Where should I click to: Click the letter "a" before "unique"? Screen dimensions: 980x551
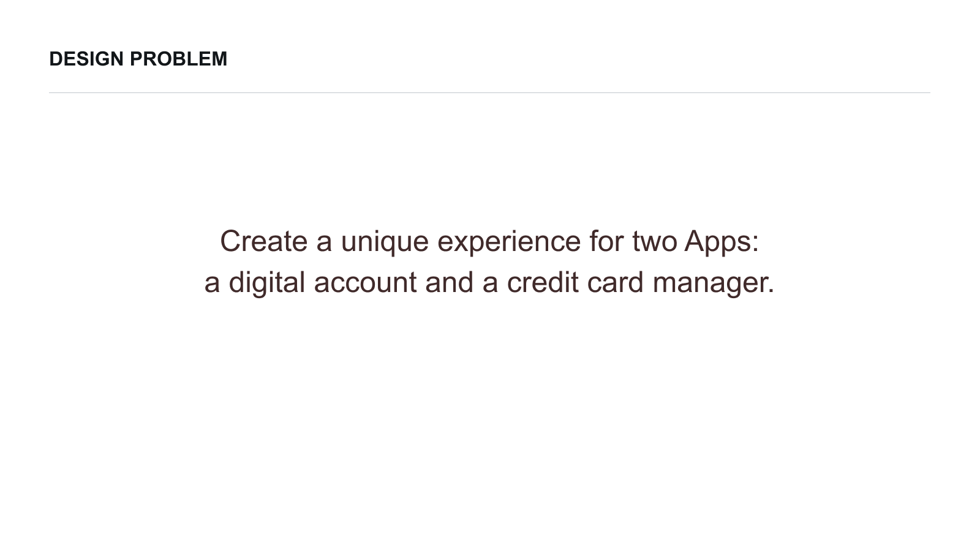pyautogui.click(x=324, y=241)
